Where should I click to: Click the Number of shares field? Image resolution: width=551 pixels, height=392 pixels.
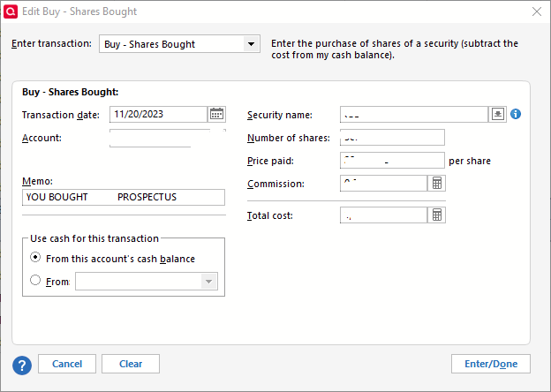tap(391, 138)
